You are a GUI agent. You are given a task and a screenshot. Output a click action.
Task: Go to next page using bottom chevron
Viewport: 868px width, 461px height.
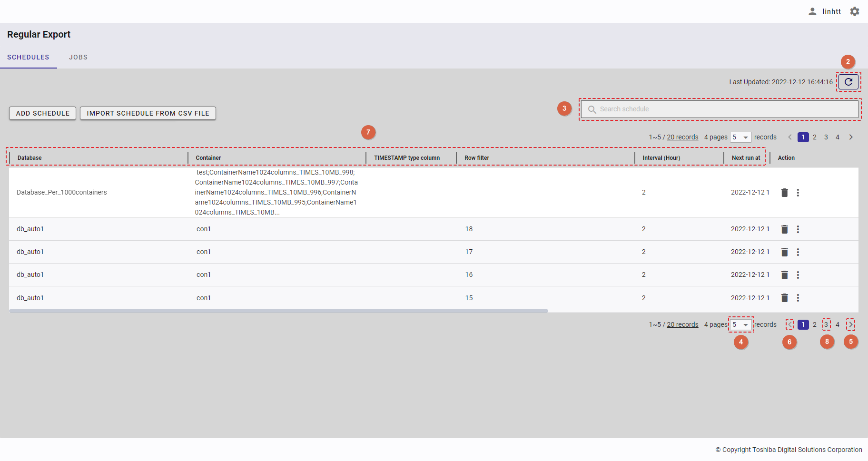coord(850,324)
